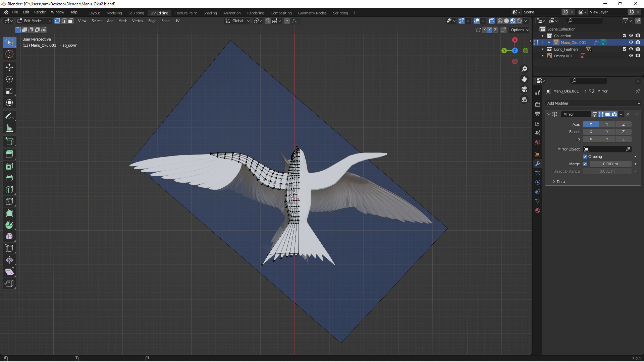
Task: Select the Measure tool
Action: coord(9,128)
